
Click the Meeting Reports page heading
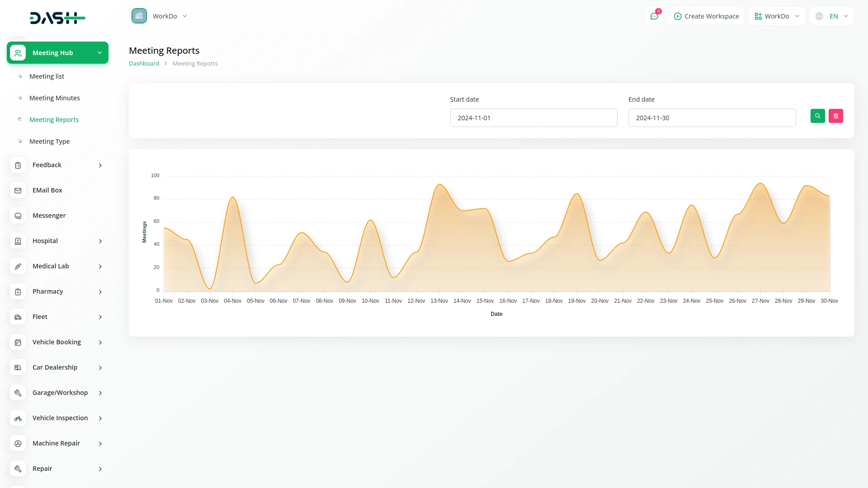coord(164,51)
